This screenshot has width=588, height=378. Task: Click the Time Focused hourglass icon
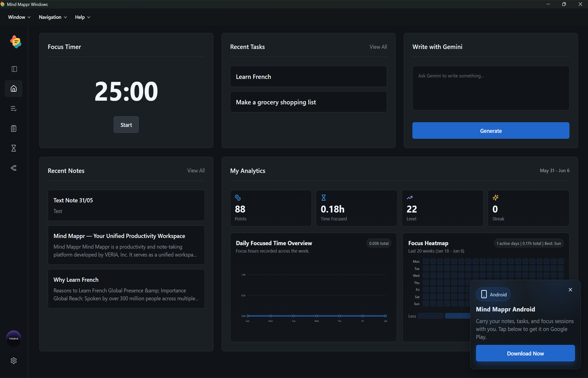323,197
